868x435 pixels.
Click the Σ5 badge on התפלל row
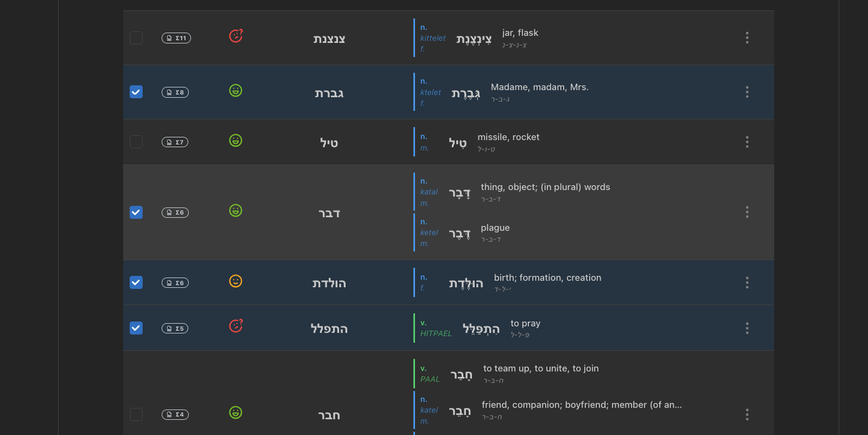175,329
